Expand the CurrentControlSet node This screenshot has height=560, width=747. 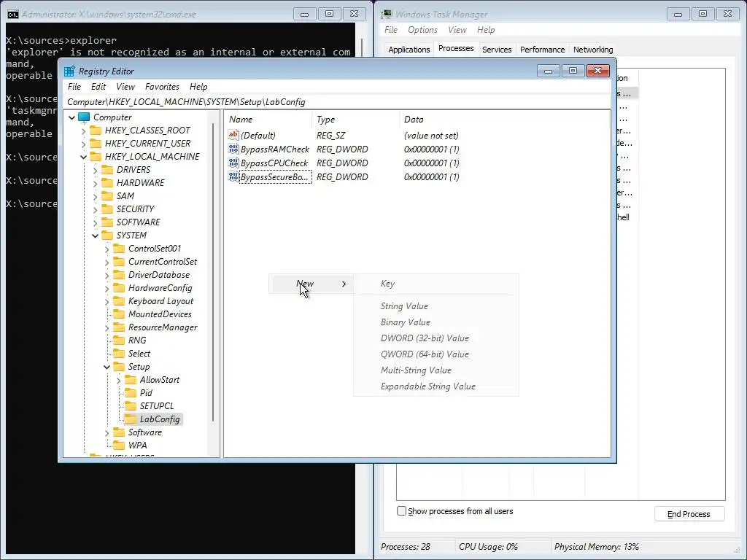[x=107, y=262]
